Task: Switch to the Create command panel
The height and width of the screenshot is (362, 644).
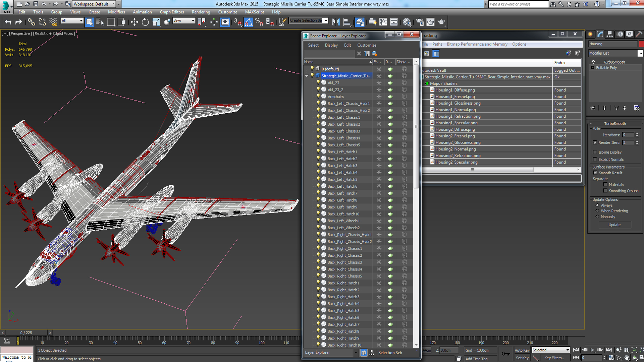Action: coord(590,34)
